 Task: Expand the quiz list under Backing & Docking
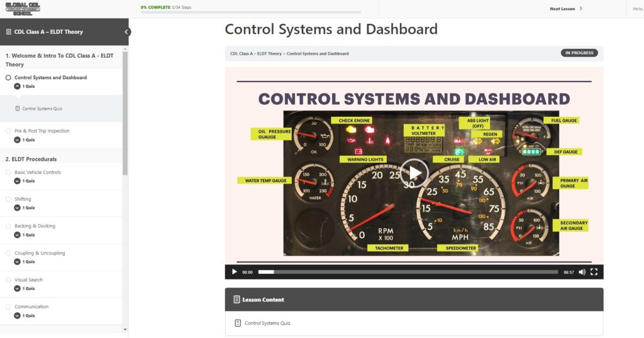17,235
